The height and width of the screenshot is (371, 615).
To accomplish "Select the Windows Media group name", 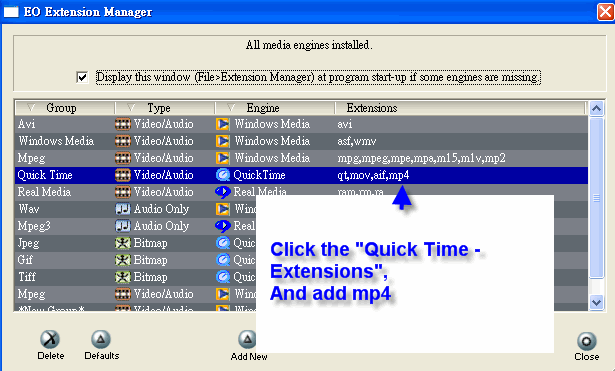I will (x=56, y=141).
